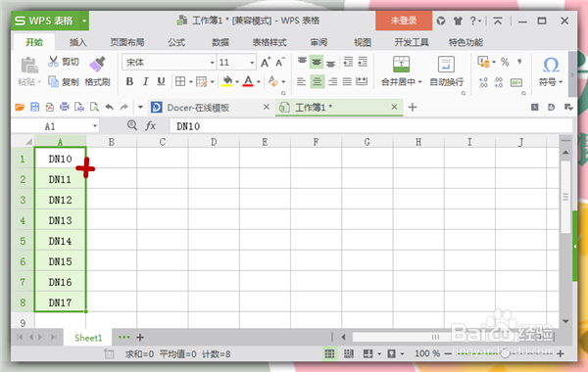Toggle center horizontal alignment
588x372 pixels.
coord(317,81)
